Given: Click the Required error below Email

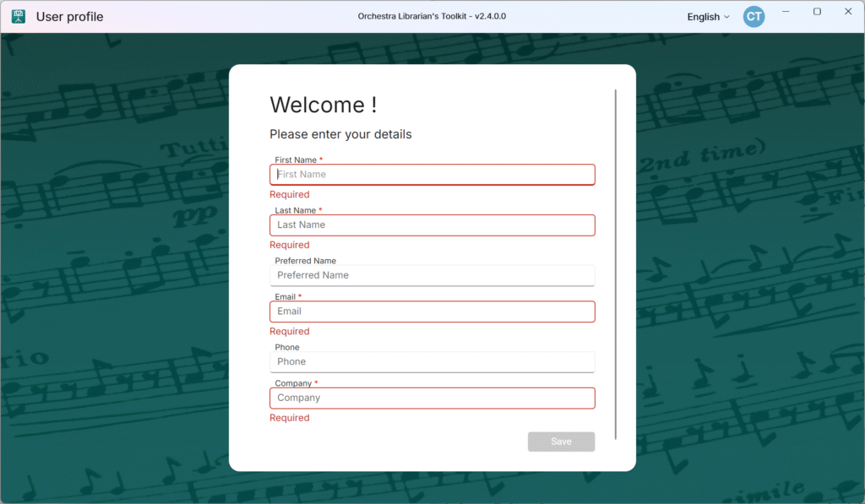Looking at the screenshot, I should coord(290,332).
